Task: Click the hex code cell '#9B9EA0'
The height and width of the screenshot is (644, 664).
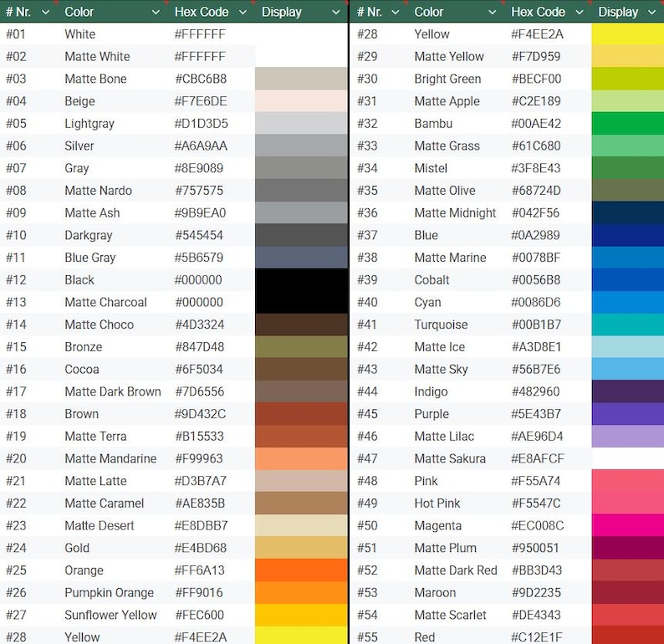Action: coord(201,213)
